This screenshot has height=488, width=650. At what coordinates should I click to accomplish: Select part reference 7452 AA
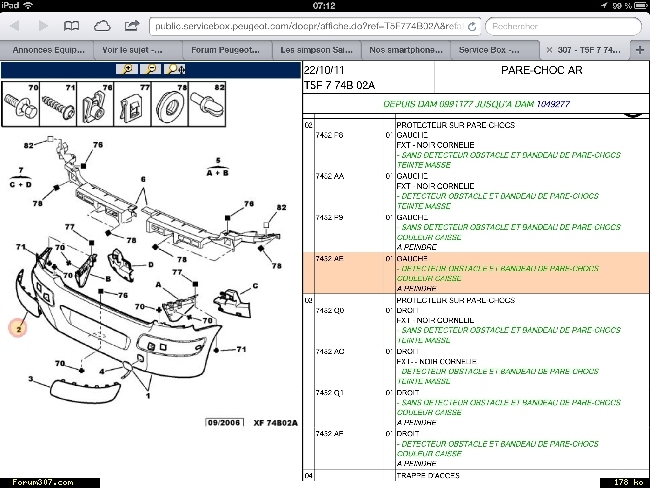click(x=330, y=176)
